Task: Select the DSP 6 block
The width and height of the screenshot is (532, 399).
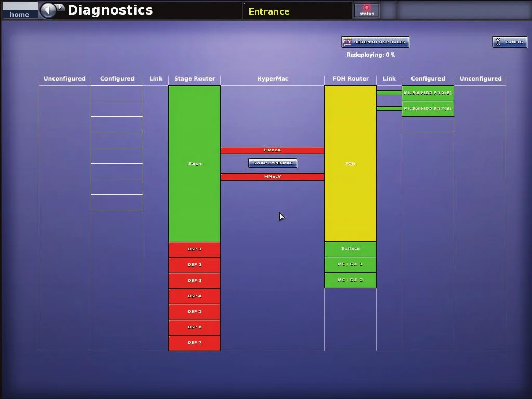Action: coord(194,327)
